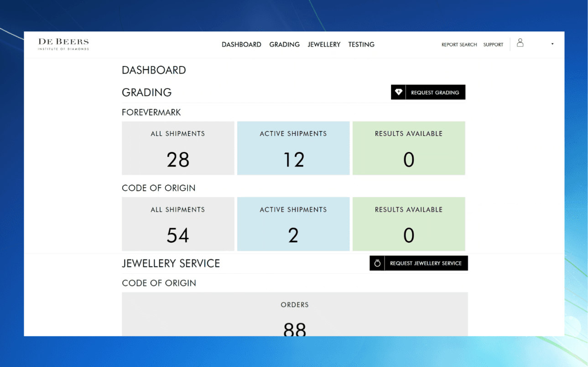Click the GRADING section heading
The image size is (588, 367).
click(147, 92)
